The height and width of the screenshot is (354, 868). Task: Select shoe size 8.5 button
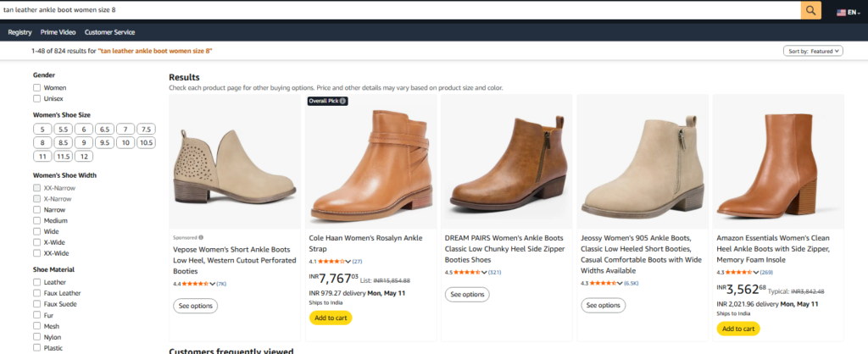click(63, 143)
